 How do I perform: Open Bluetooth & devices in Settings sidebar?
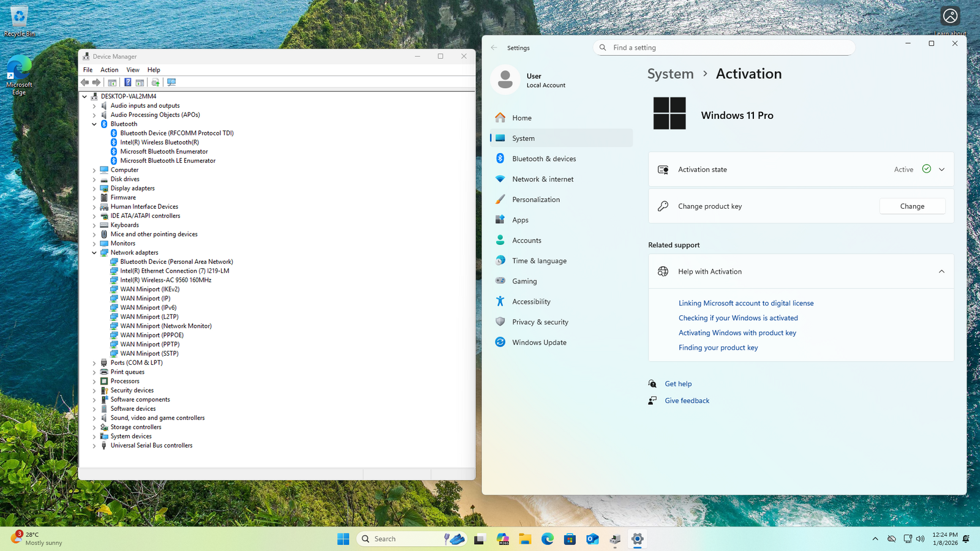[544, 159]
